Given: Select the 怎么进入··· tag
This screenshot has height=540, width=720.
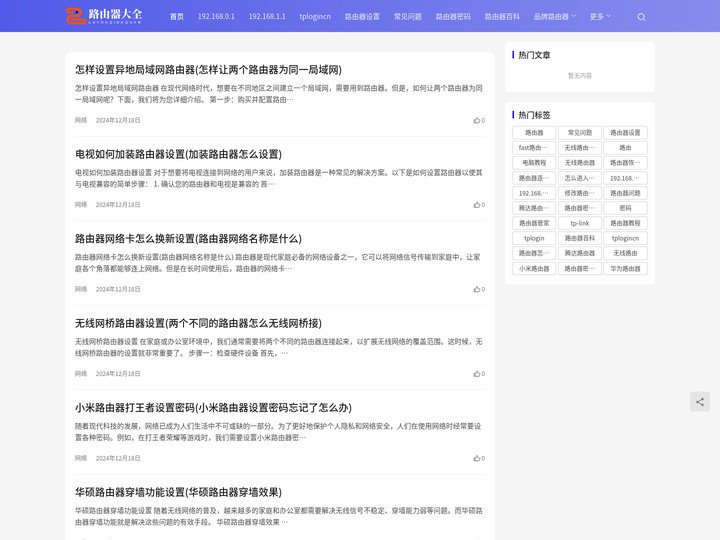Looking at the screenshot, I should pos(579,178).
